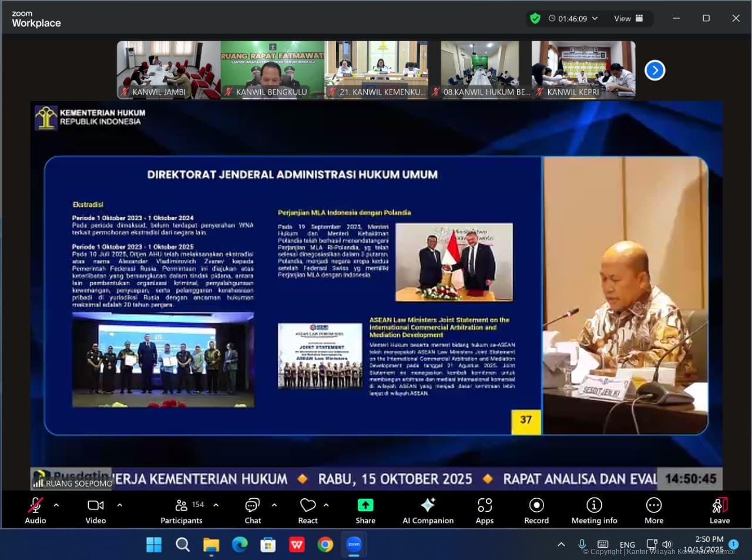The image size is (752, 560).
Task: Open the Participants list
Action: coord(182,510)
